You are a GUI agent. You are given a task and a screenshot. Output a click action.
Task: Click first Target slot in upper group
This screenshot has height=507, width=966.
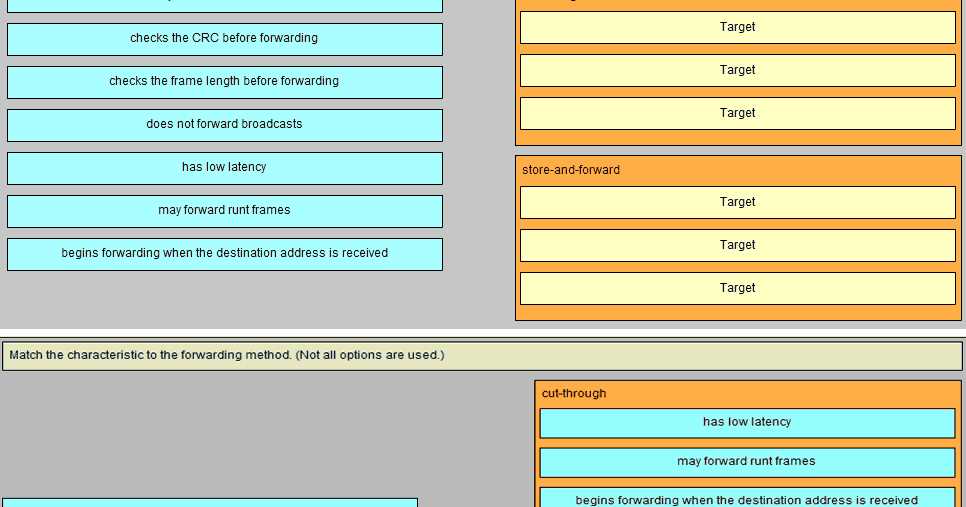click(x=737, y=27)
